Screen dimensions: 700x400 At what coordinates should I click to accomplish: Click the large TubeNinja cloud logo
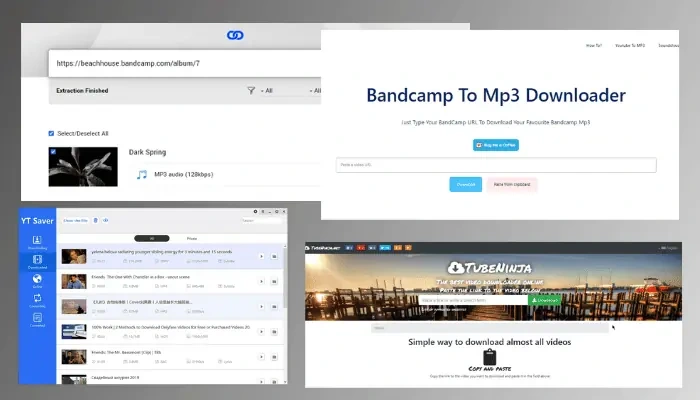click(x=490, y=268)
